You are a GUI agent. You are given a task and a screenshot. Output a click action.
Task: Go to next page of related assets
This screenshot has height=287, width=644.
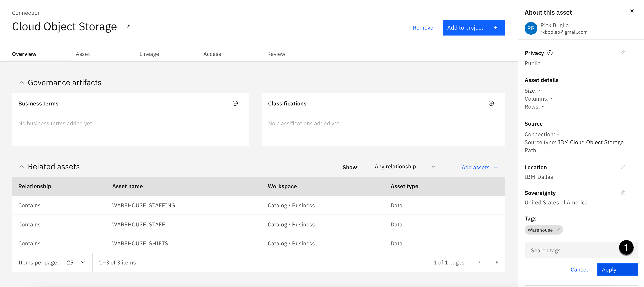(497, 262)
